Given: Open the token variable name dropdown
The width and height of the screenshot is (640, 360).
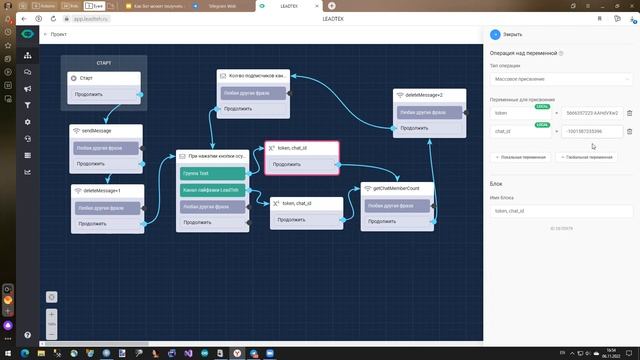Looking at the screenshot, I should (x=520, y=113).
